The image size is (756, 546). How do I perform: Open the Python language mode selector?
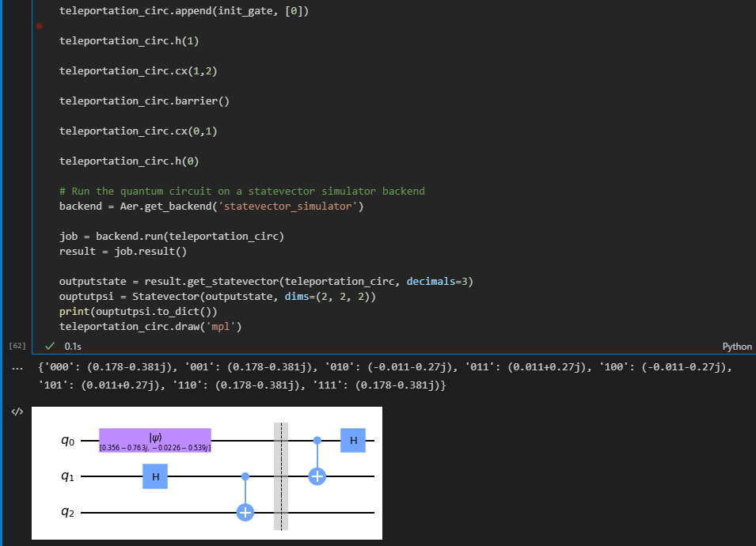(736, 346)
